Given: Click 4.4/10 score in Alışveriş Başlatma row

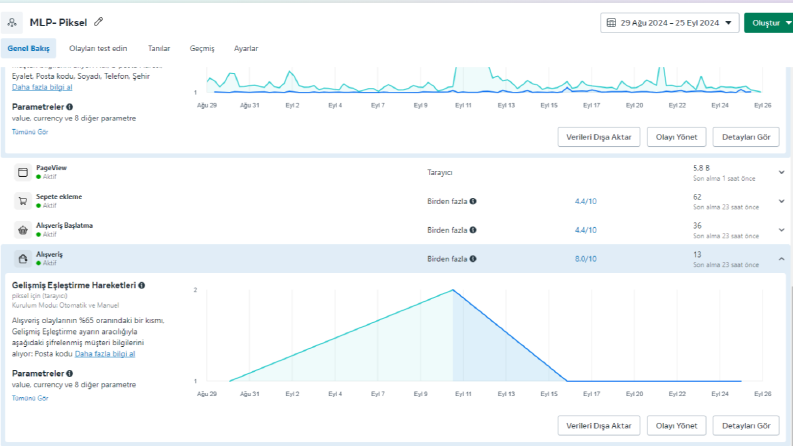Looking at the screenshot, I should tap(585, 230).
